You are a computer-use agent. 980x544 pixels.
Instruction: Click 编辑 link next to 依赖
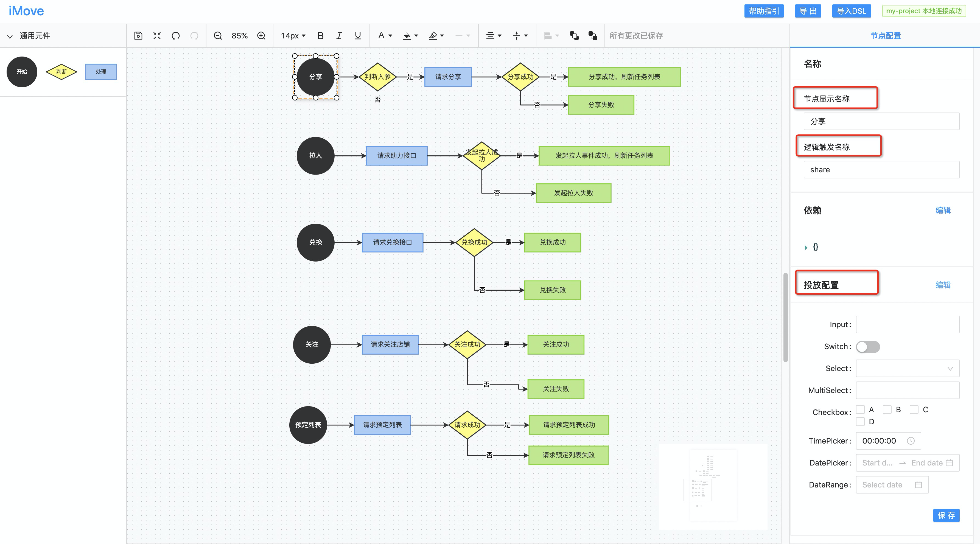click(x=943, y=210)
